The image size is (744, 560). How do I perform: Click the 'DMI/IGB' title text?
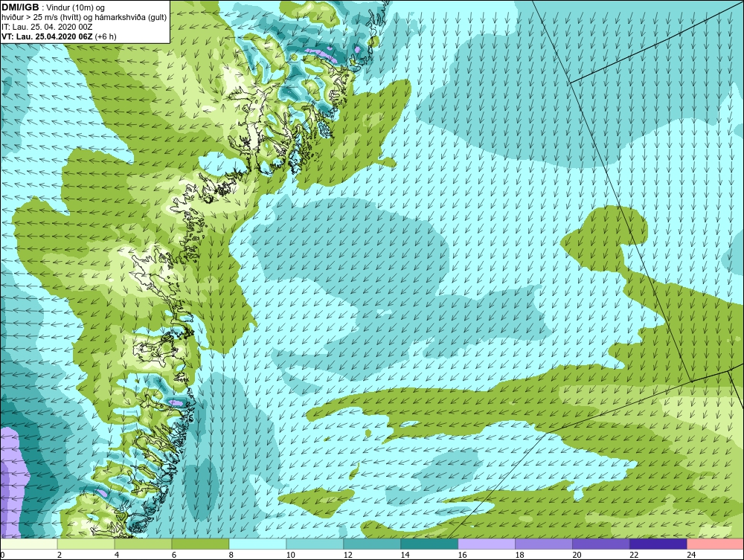20,7
